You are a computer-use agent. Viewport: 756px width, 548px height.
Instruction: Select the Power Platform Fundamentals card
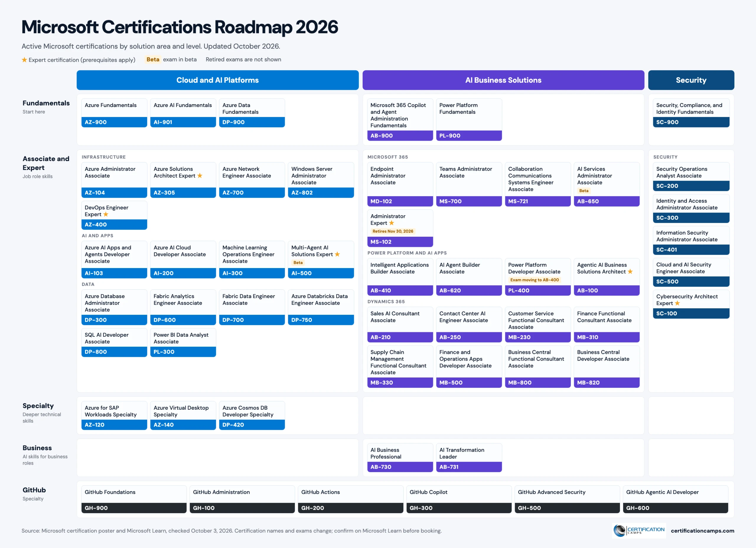tap(469, 119)
